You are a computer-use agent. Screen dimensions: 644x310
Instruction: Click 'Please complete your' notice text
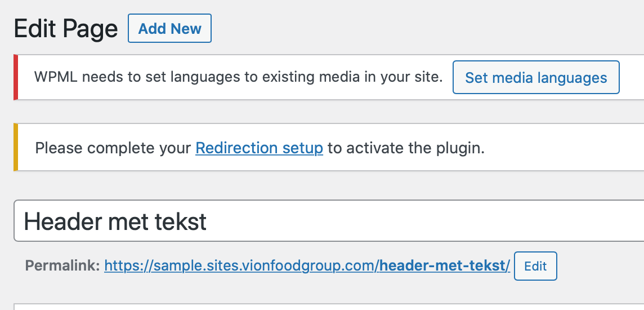[113, 148]
